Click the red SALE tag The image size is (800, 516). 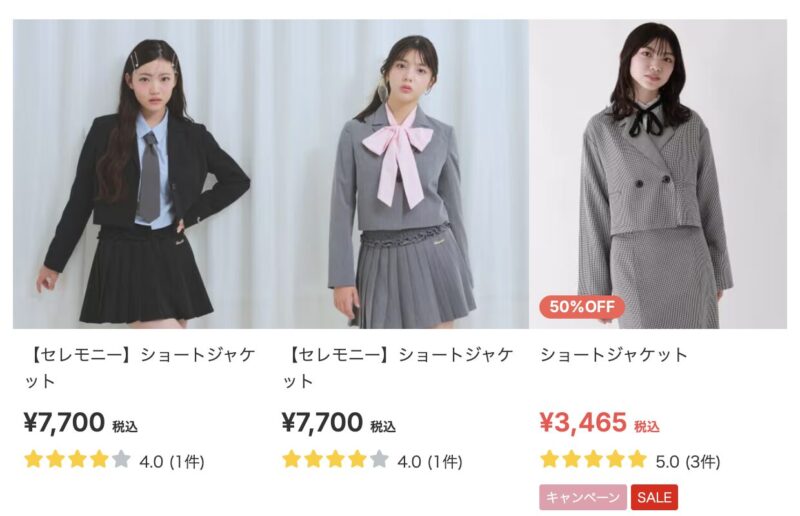654,497
